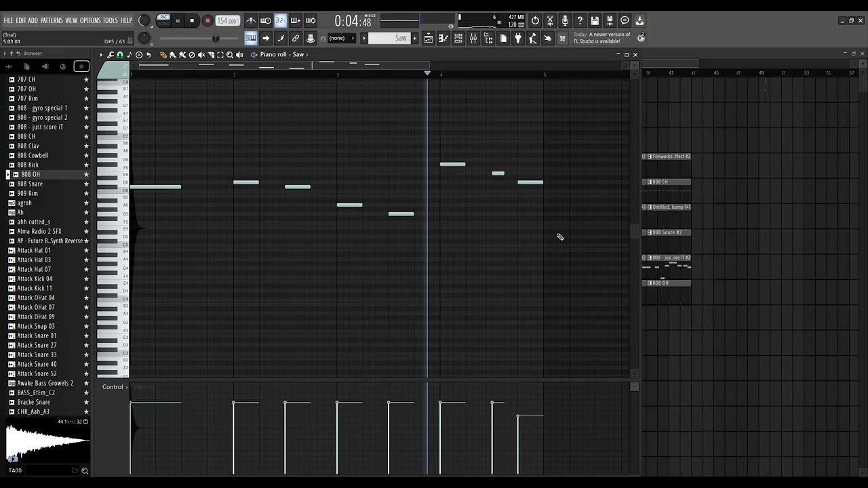Select the Slice tool in piano roll

tap(211, 55)
